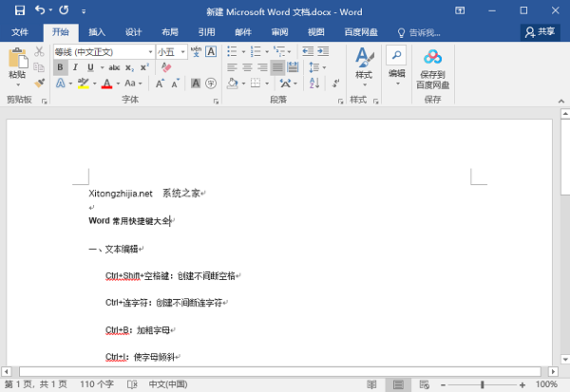Toggle justified paragraph alignment
The height and width of the screenshot is (392, 570).
277,67
